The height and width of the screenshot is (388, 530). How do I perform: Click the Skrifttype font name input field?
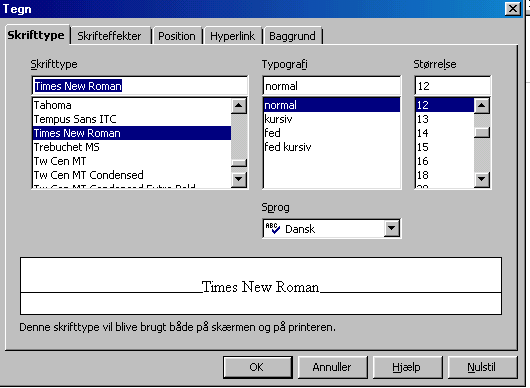[140, 86]
